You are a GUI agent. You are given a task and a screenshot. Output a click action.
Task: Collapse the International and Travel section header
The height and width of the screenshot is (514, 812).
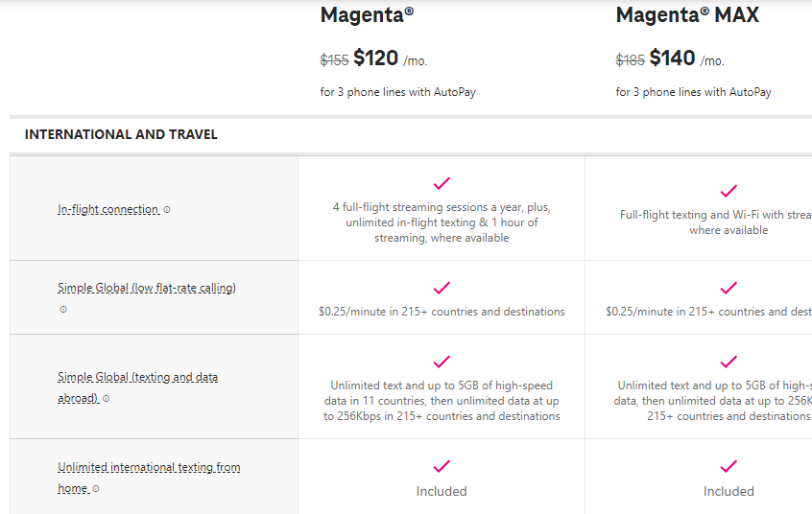pos(121,134)
